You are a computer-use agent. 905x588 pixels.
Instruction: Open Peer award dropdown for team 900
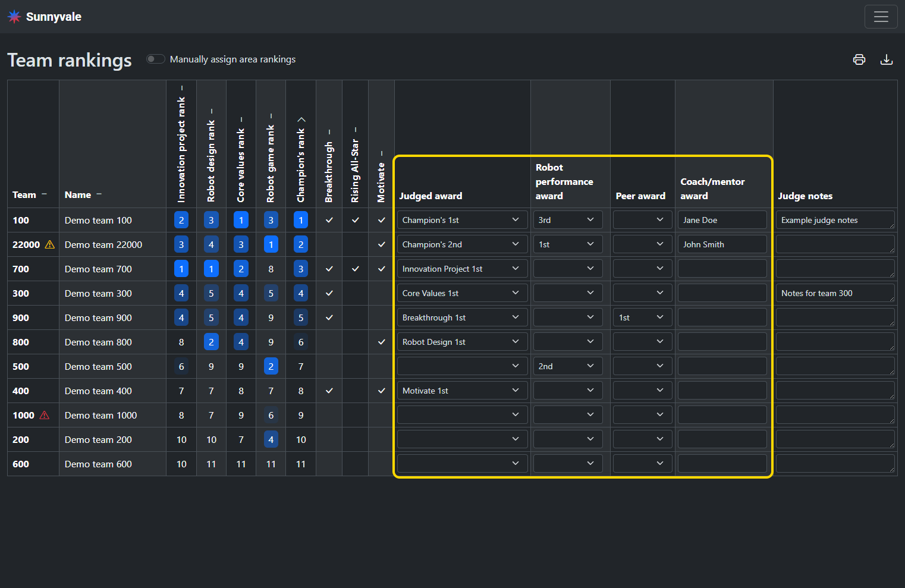point(642,317)
